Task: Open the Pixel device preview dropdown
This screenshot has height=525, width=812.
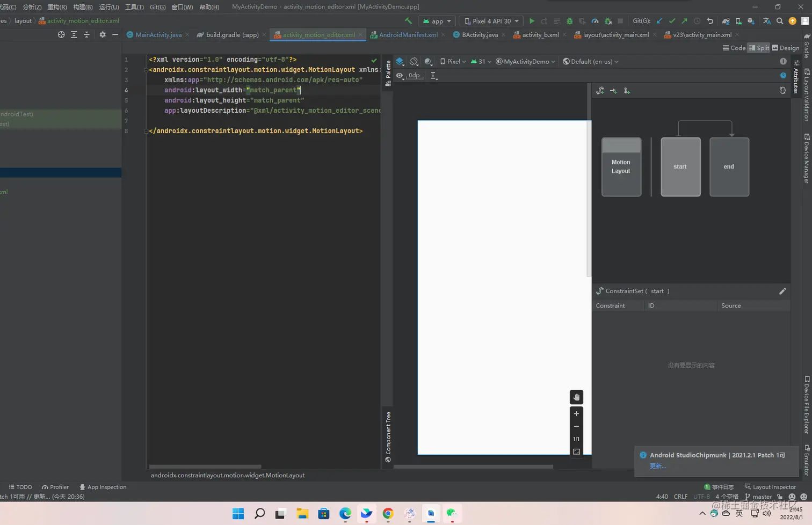Action: pyautogui.click(x=453, y=61)
